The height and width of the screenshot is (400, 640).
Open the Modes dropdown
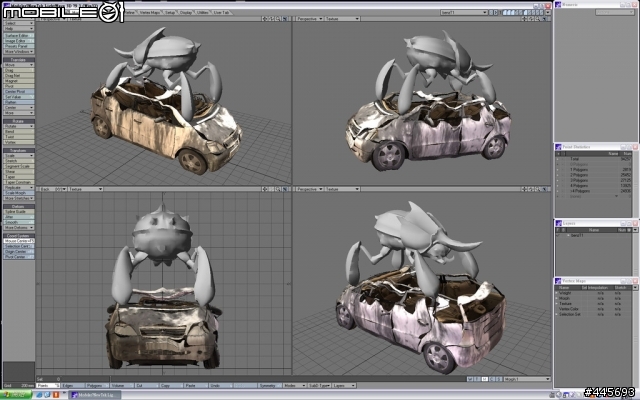tap(294, 385)
